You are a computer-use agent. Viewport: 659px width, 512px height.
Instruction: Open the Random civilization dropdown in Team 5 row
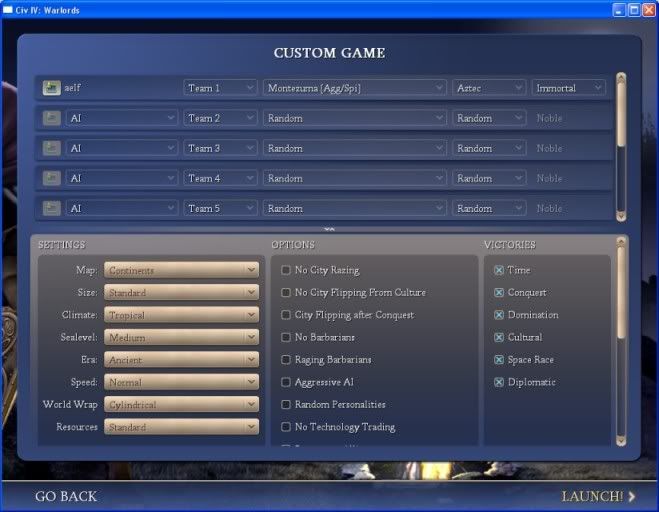(489, 208)
